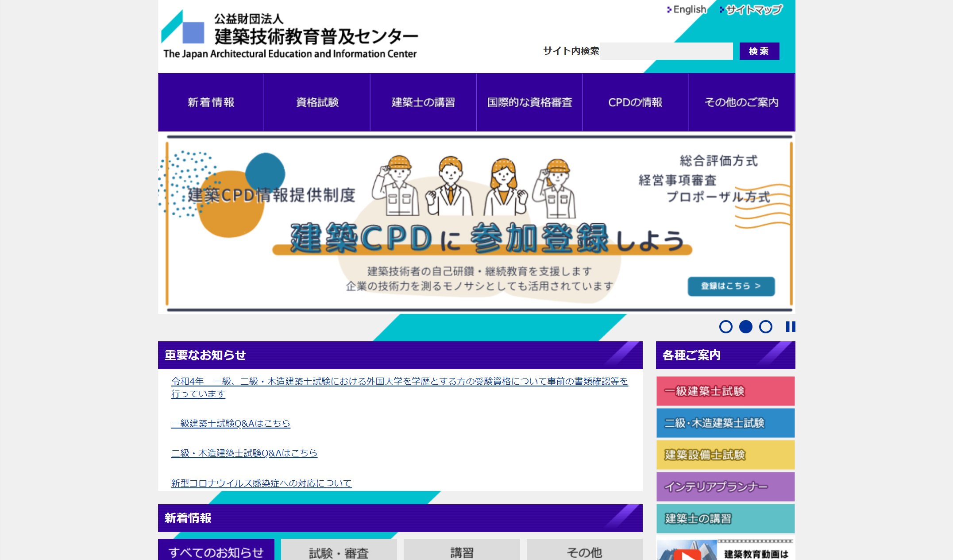Click the サイトマップ arrow icon
Image resolution: width=953 pixels, height=560 pixels.
coord(721,8)
